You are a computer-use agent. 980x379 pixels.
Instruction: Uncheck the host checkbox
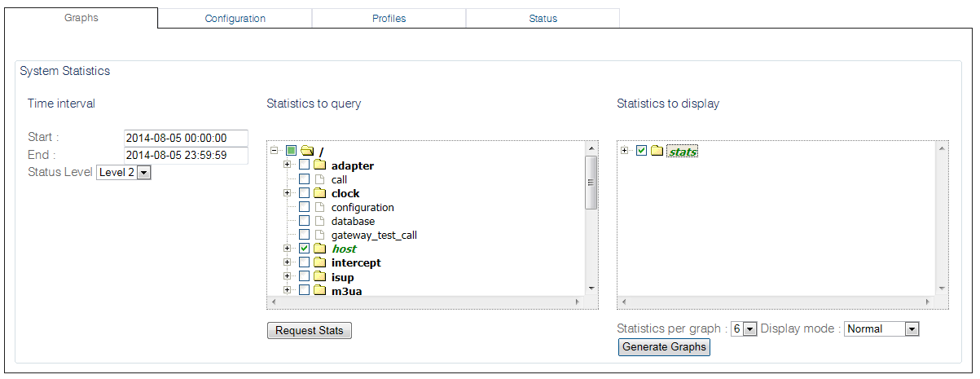[304, 249]
